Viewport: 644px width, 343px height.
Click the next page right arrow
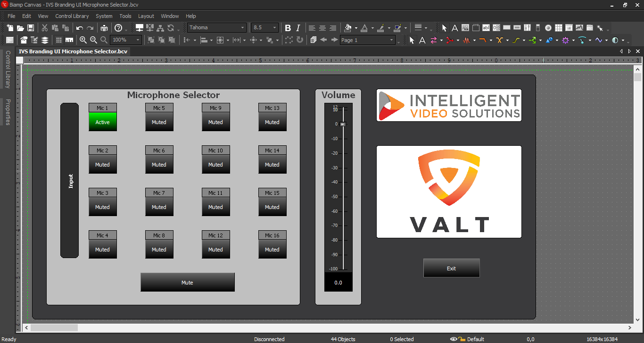pyautogui.click(x=334, y=40)
